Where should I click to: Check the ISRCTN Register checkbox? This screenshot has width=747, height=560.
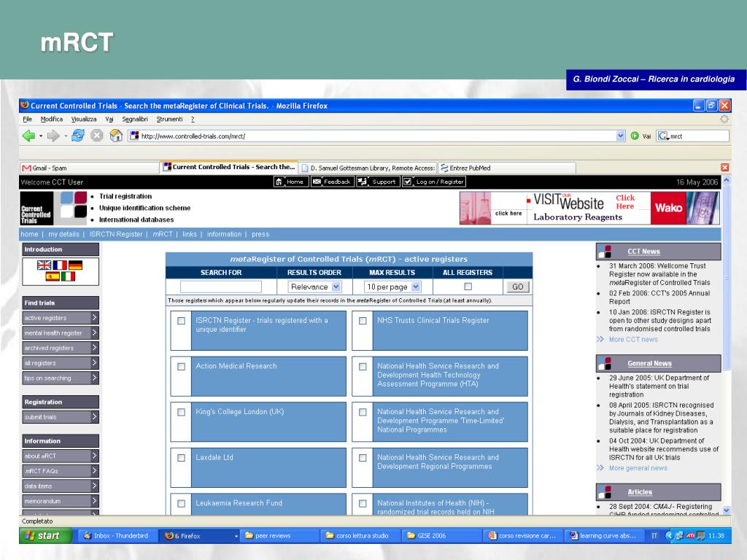coord(181,321)
